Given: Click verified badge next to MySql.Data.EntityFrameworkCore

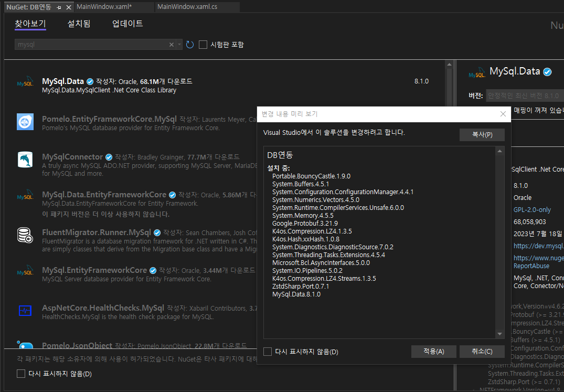Looking at the screenshot, I should tap(172, 195).
